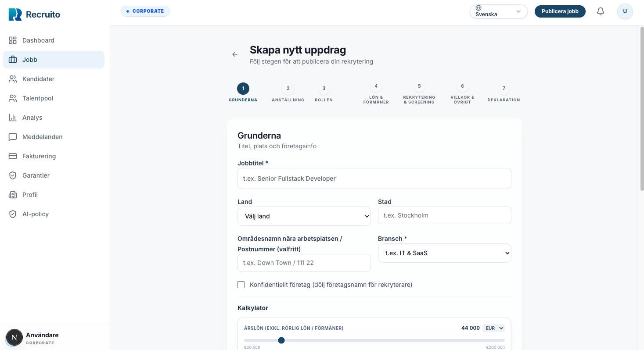Click the chat bubble icon beside Meddelanden

tap(13, 137)
